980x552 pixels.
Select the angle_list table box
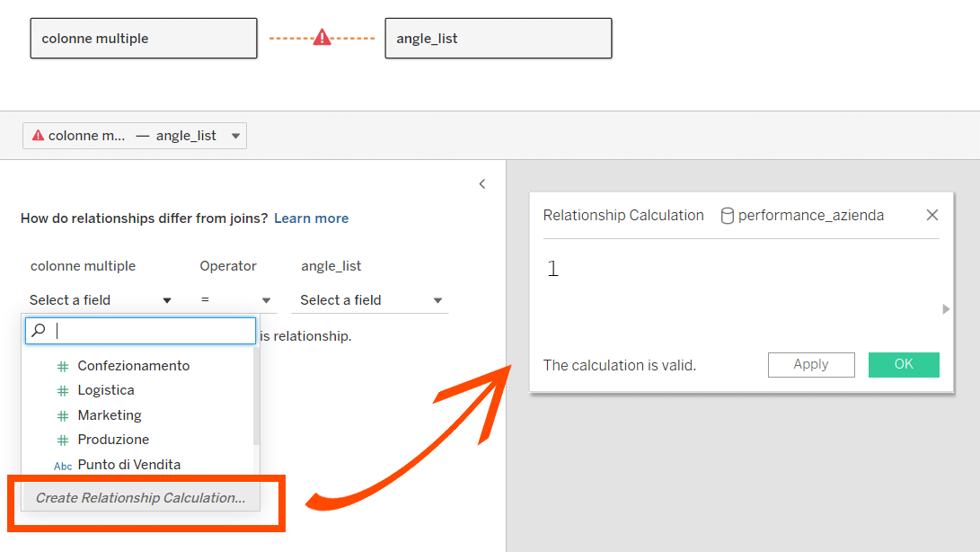click(499, 38)
